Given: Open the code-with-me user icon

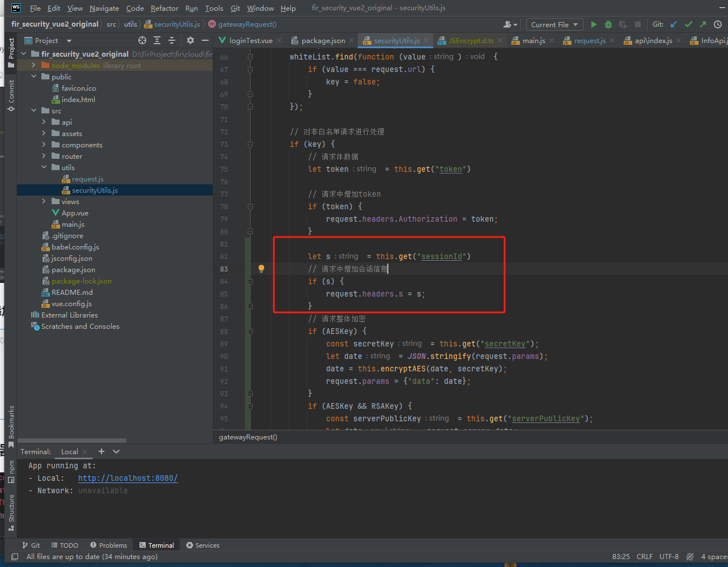Looking at the screenshot, I should click(510, 24).
